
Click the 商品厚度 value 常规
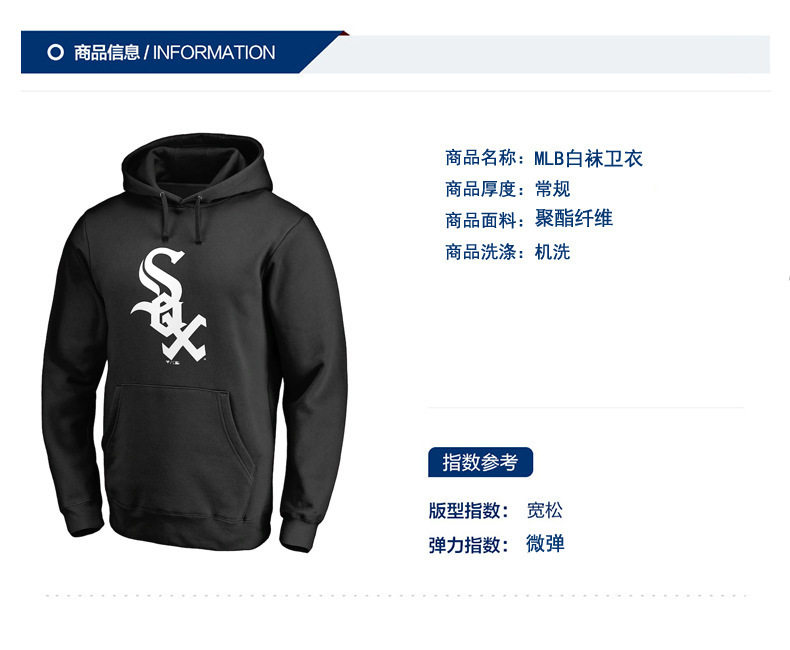point(552,189)
